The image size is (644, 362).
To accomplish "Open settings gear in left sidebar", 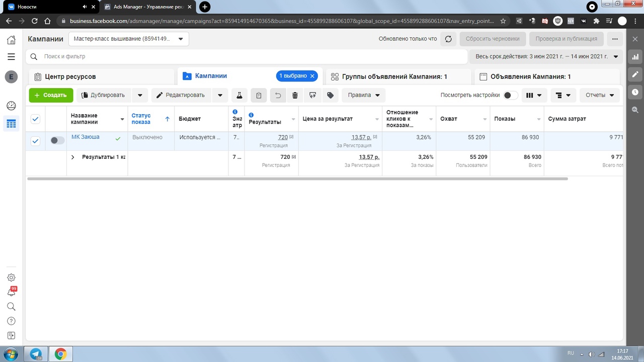I will pos(11,278).
